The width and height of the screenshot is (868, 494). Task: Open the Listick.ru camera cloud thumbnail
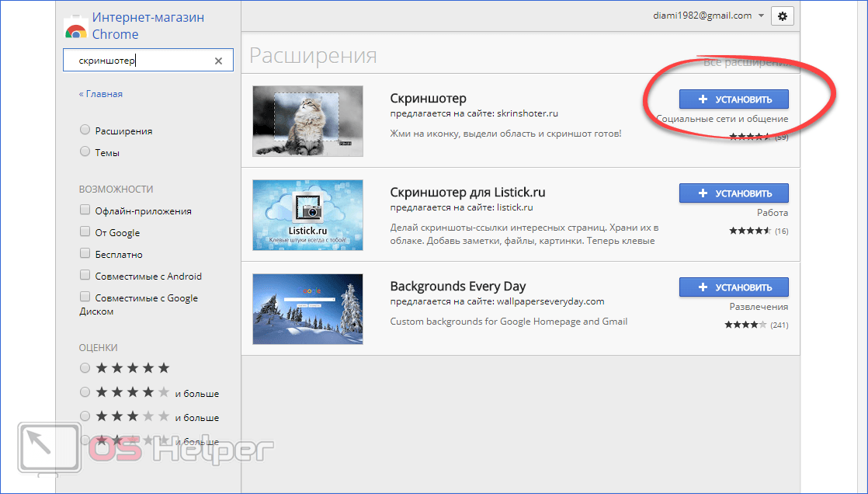307,215
